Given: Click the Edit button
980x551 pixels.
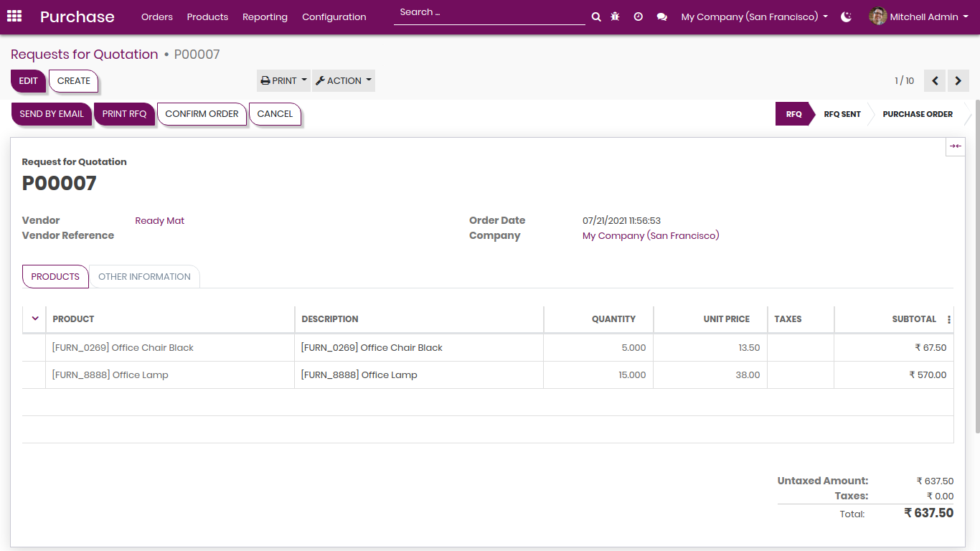Looking at the screenshot, I should pos(28,81).
